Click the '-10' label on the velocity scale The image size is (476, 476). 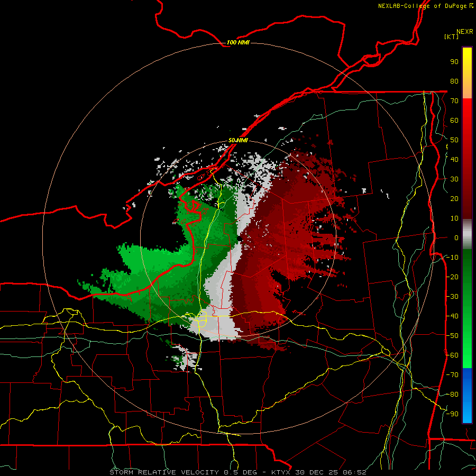point(452,258)
